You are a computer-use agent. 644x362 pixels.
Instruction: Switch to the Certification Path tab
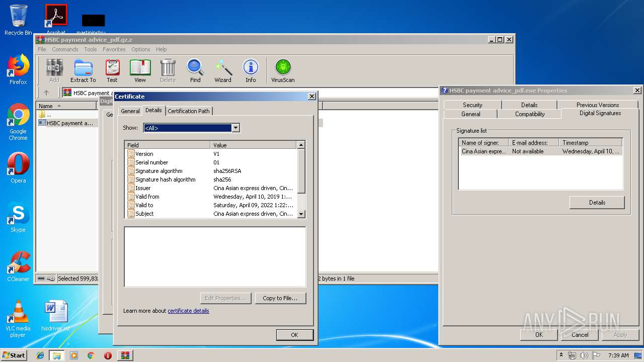[189, 111]
